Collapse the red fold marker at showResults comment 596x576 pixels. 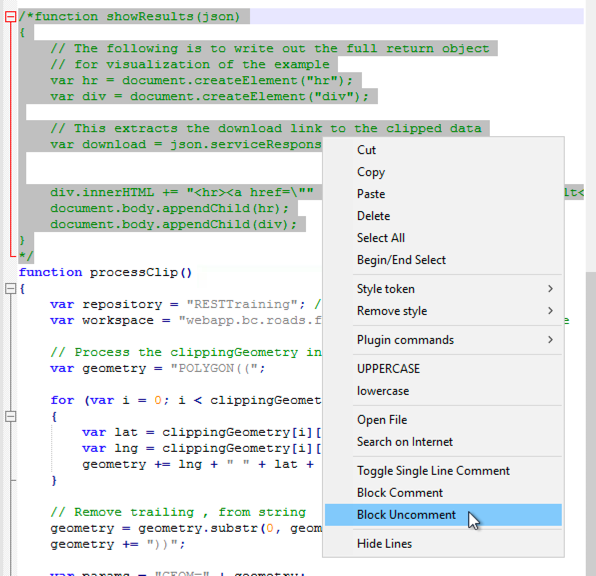click(x=11, y=16)
